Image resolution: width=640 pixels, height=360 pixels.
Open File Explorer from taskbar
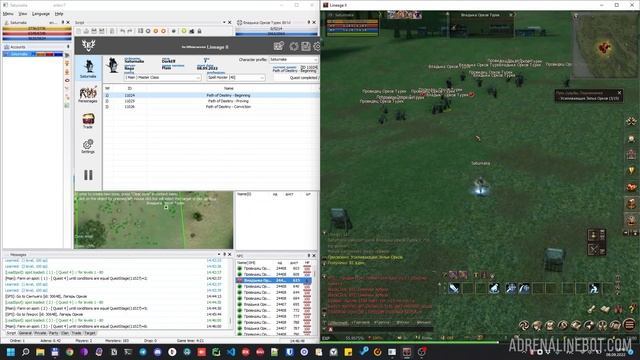click(40, 352)
